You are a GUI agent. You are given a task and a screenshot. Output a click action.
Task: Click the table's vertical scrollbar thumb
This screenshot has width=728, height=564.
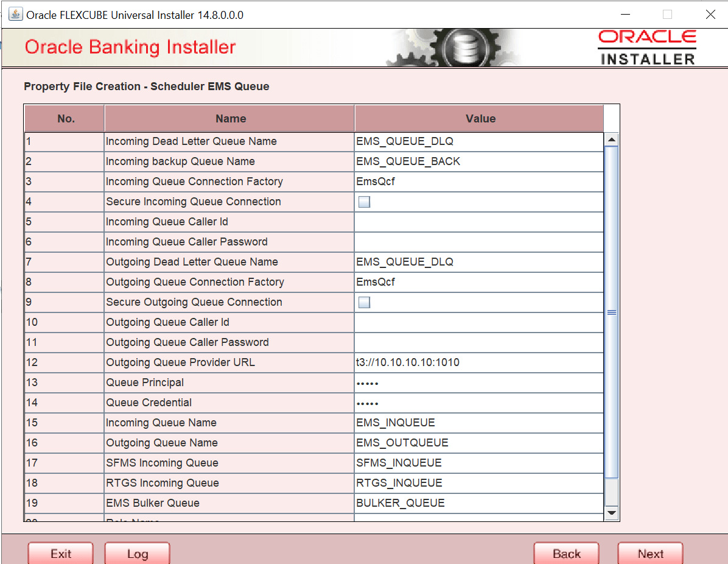612,312
